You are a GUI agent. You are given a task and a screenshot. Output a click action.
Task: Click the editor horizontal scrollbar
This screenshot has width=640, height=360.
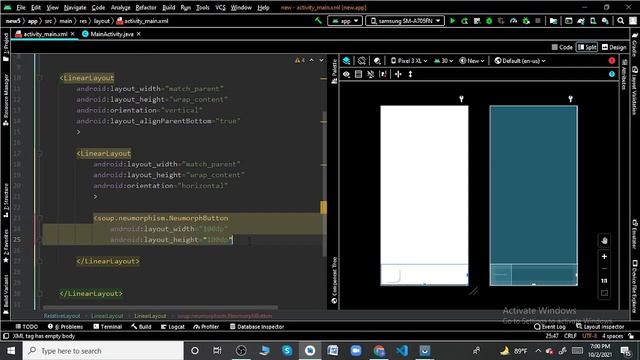(160, 307)
